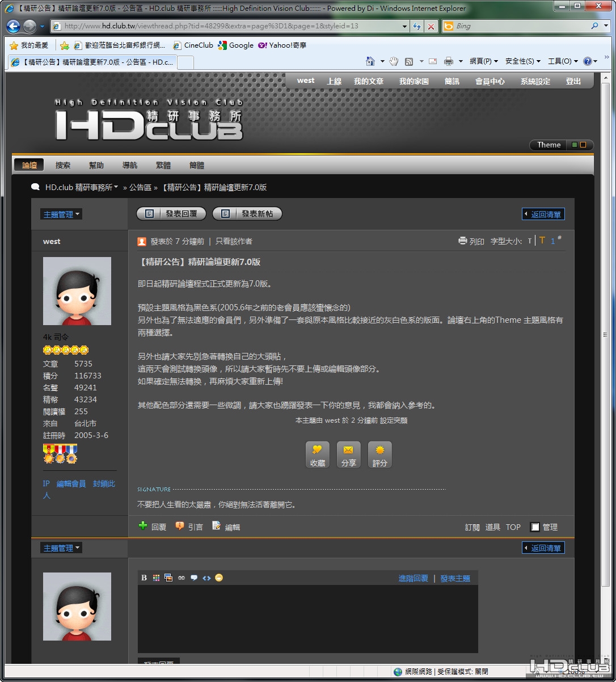Click the 只看該作者 link
616x682 pixels.
coord(234,241)
